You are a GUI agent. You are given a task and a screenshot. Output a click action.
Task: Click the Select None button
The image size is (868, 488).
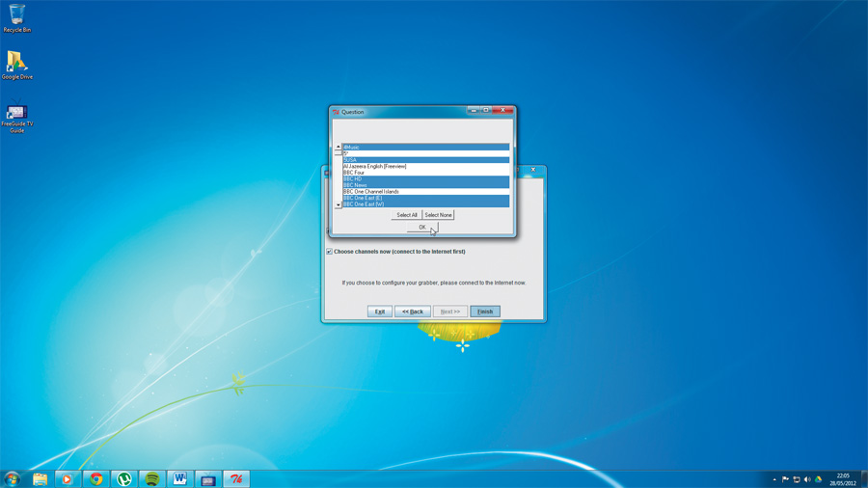coord(438,215)
